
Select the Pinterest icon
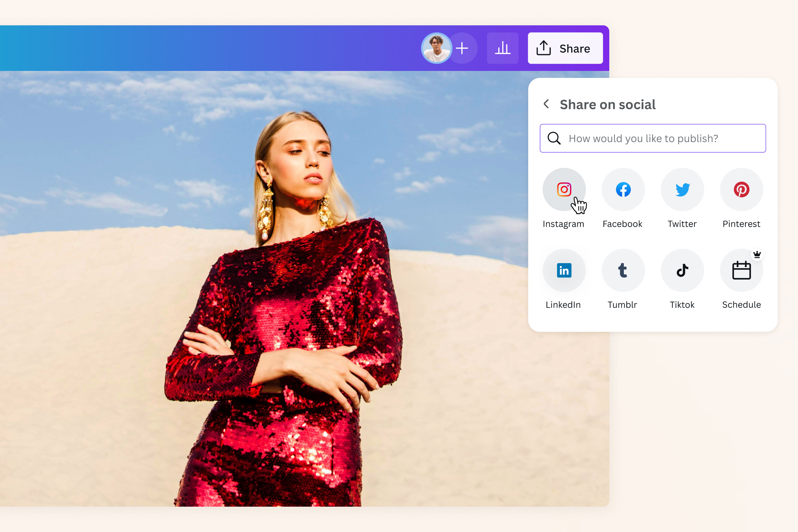click(741, 189)
